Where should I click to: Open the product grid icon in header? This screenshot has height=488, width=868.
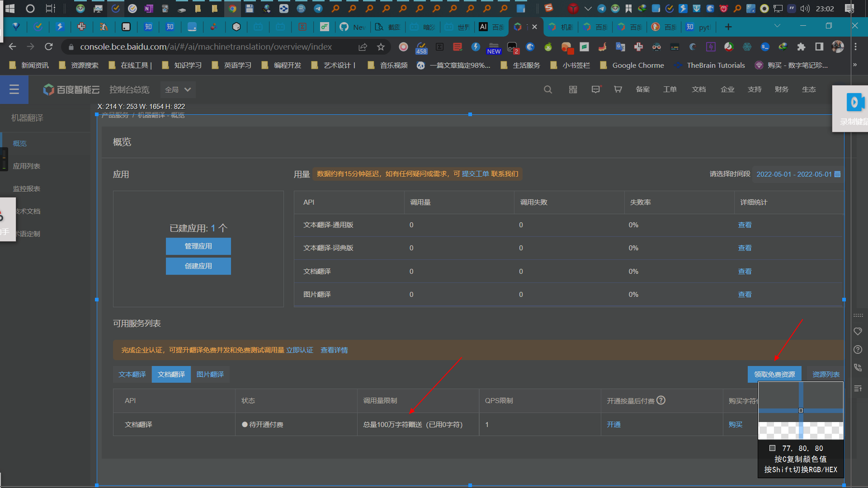click(x=573, y=89)
